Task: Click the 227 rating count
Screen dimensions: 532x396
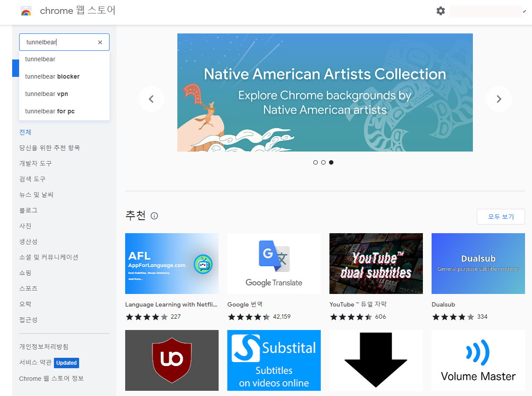Action: pyautogui.click(x=176, y=317)
